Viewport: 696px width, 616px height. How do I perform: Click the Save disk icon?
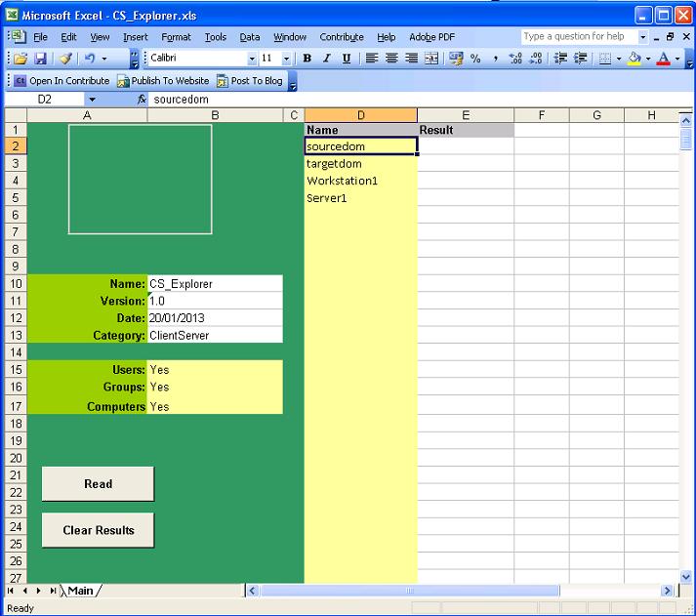tap(41, 59)
